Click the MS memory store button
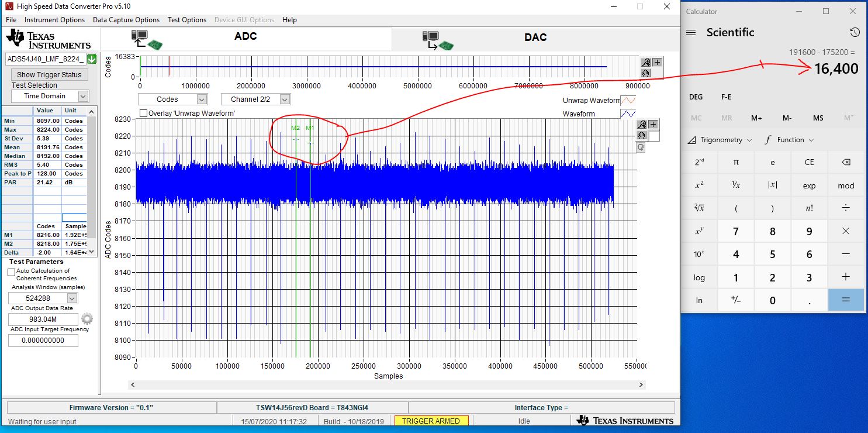Screen dimensions: 868x433 (x=818, y=118)
